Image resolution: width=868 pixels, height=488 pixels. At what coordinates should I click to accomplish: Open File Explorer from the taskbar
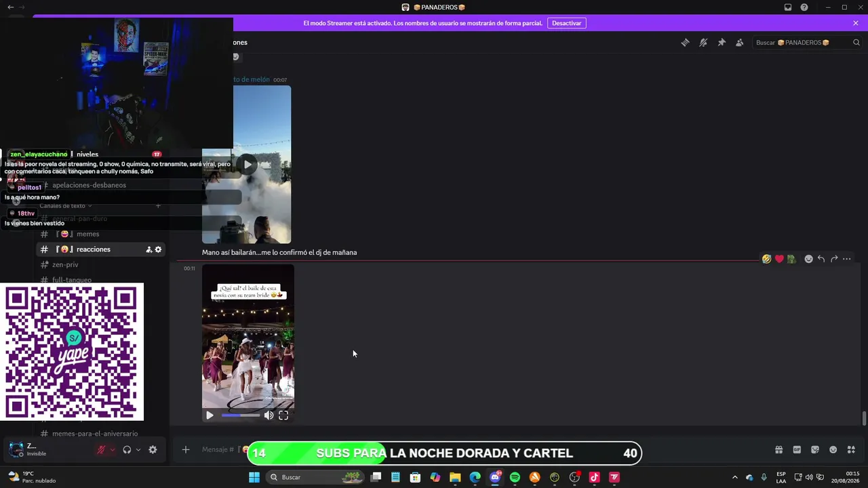tap(455, 477)
